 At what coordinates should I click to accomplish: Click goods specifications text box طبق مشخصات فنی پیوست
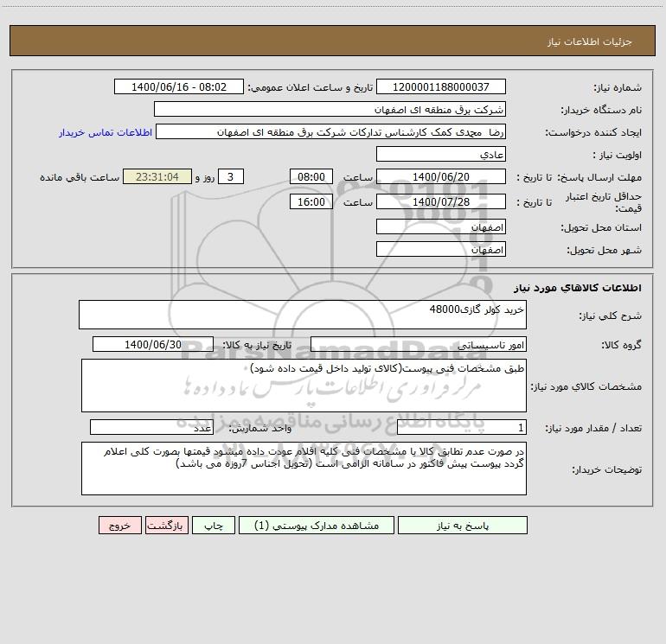(304, 386)
